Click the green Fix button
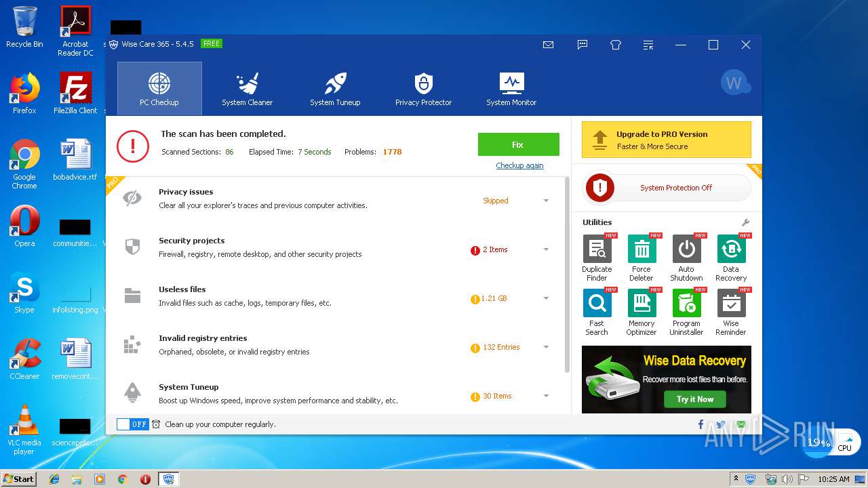 [519, 144]
